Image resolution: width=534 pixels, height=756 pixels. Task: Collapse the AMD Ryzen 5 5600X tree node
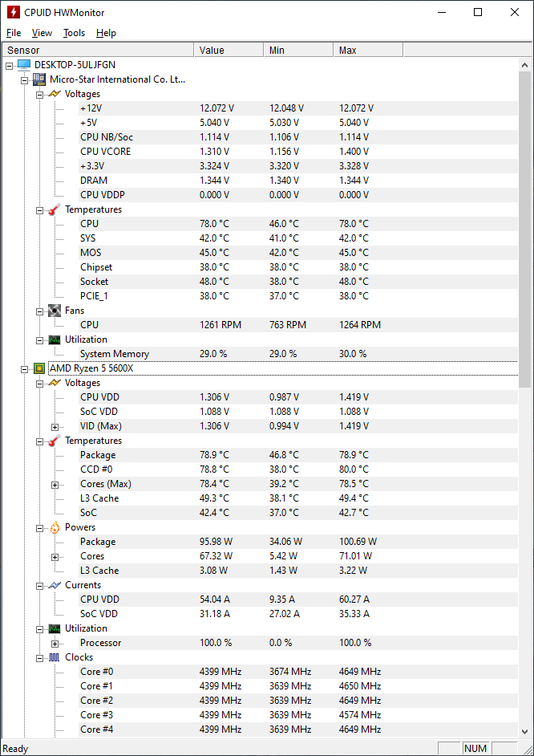[x=25, y=368]
